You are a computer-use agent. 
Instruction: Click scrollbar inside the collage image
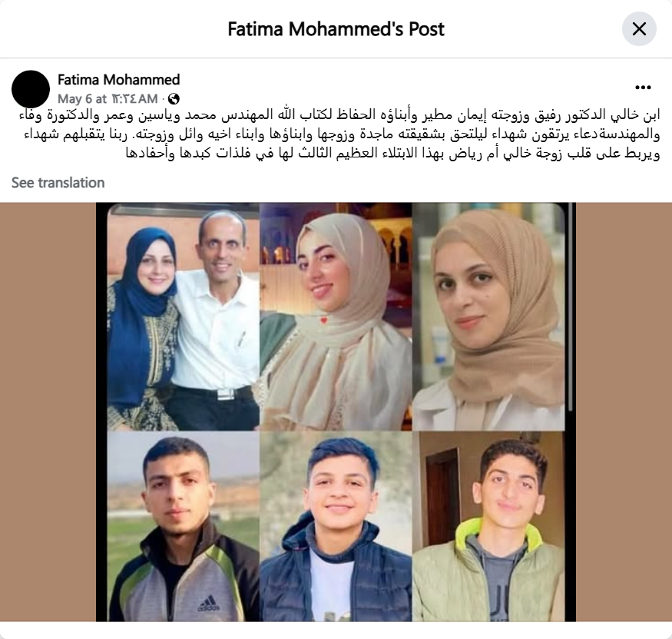click(571, 309)
